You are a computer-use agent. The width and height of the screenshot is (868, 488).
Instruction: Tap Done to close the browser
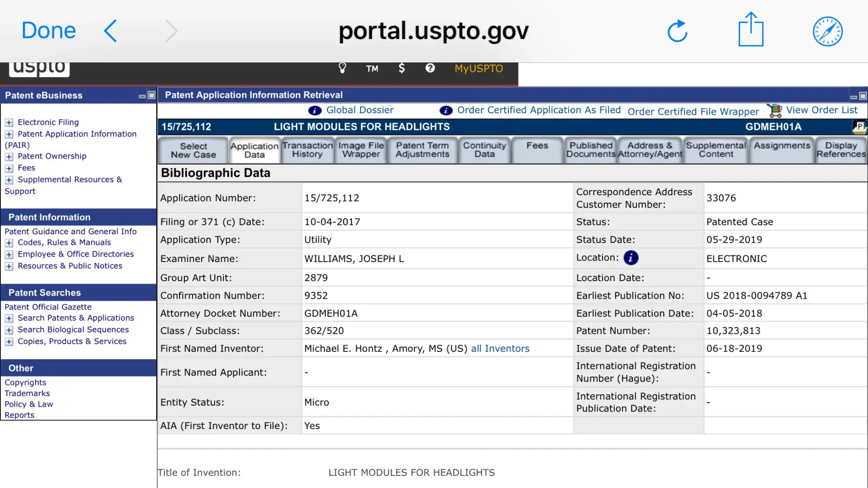click(x=48, y=31)
